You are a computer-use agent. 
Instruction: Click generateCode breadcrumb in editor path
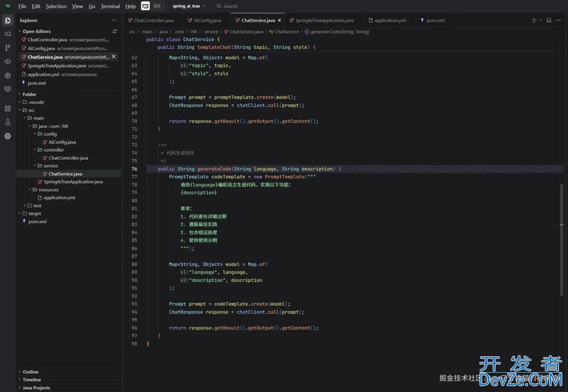point(339,32)
